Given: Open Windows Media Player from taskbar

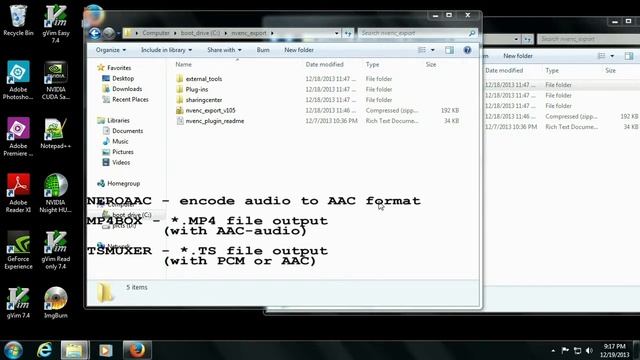Looking at the screenshot, I should (x=106, y=350).
